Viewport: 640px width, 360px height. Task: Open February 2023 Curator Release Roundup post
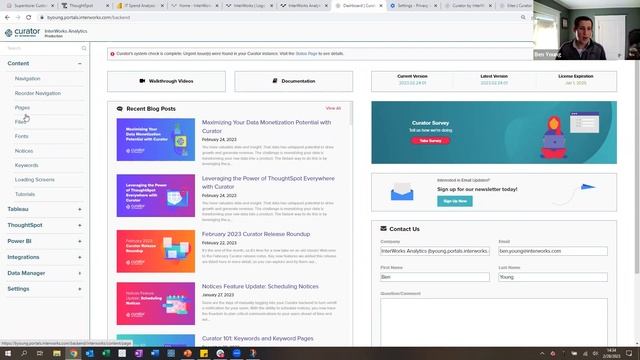coord(256,234)
